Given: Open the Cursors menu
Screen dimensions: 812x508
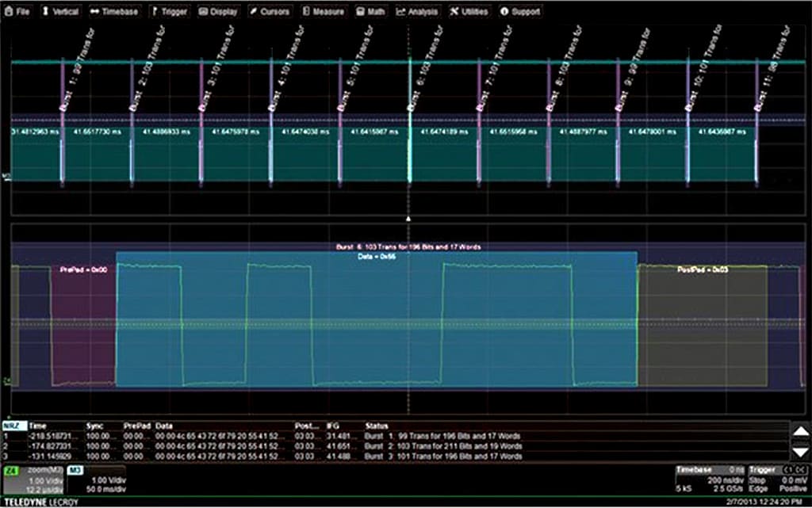Looking at the screenshot, I should click(x=270, y=11).
